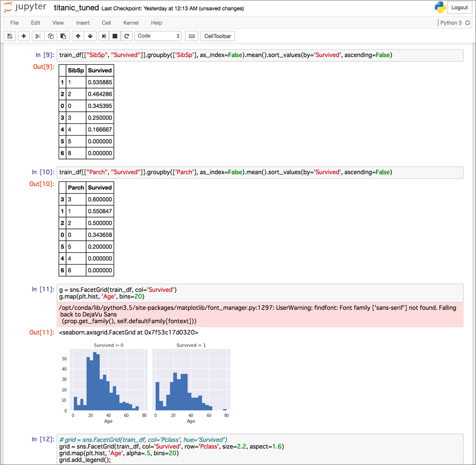Click SibSp column header
The image size is (476, 465).
pyautogui.click(x=76, y=70)
